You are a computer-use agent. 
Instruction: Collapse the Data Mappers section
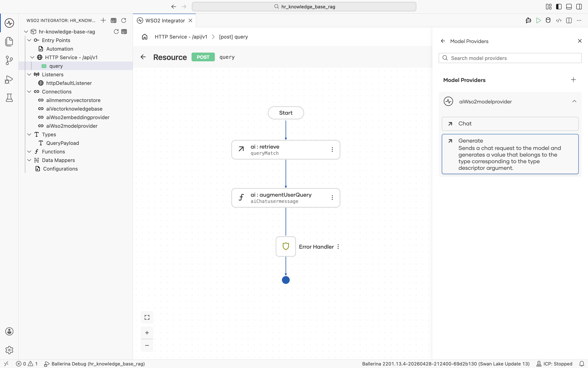(29, 160)
